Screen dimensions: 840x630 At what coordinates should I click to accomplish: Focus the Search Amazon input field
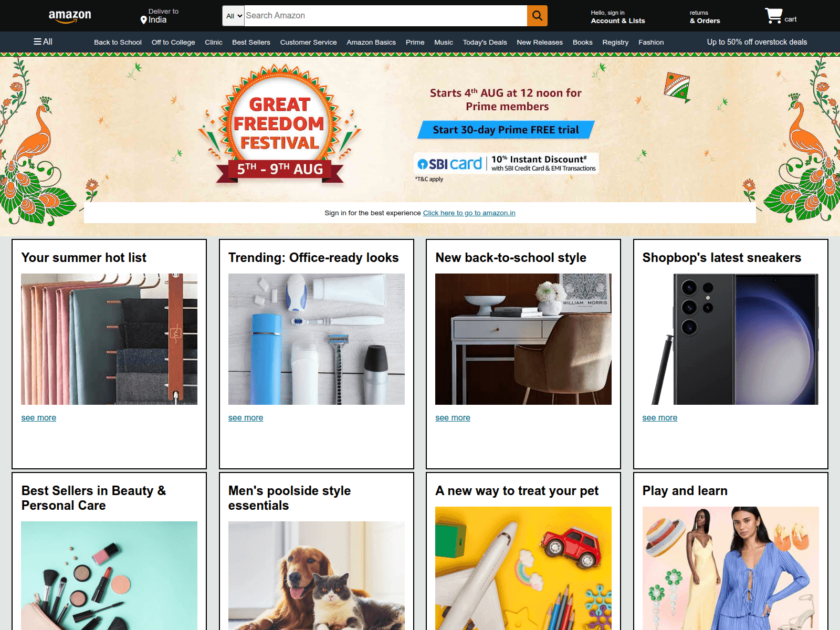click(386, 16)
